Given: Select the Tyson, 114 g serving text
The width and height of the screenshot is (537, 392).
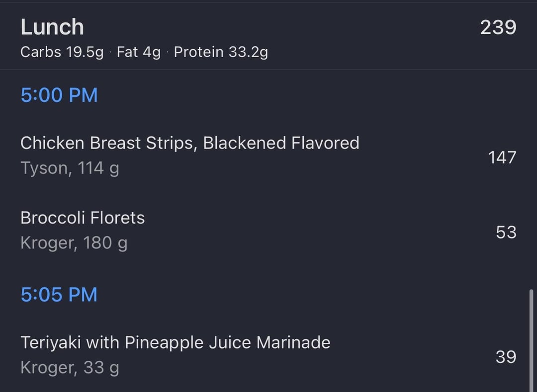Looking at the screenshot, I should (x=70, y=168).
